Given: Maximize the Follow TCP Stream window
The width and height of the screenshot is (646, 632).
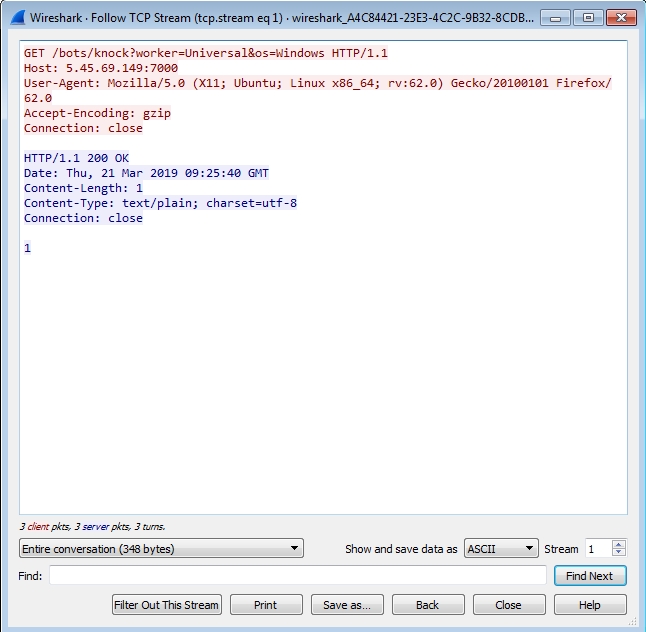Looking at the screenshot, I should click(x=587, y=17).
